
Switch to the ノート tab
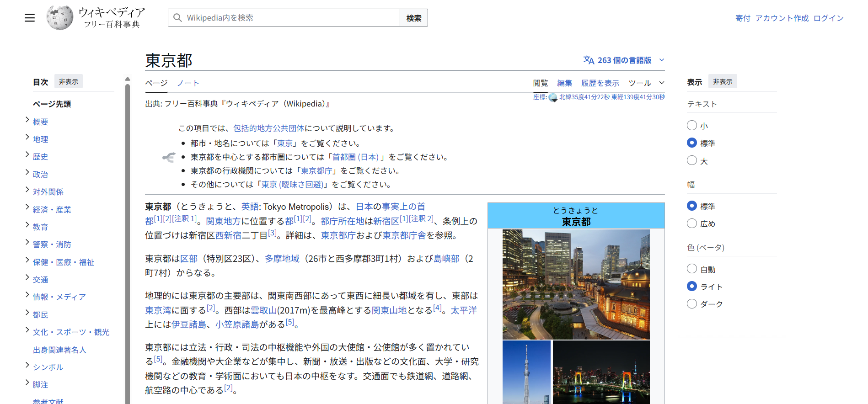pyautogui.click(x=188, y=83)
